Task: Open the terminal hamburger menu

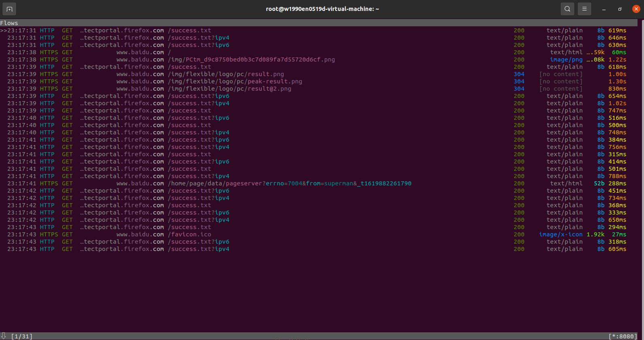Action: [584, 9]
